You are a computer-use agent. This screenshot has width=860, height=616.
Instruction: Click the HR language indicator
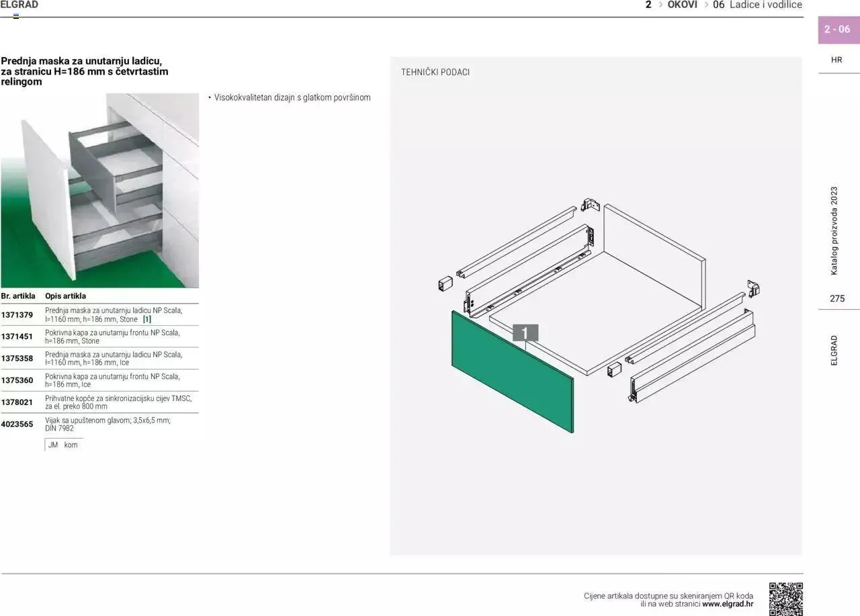[x=836, y=59]
